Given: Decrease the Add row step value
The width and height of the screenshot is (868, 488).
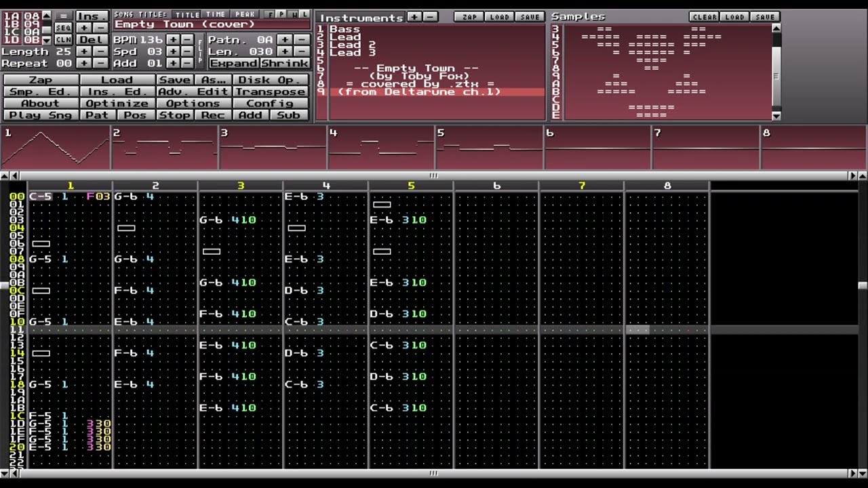Looking at the screenshot, I should (x=188, y=63).
